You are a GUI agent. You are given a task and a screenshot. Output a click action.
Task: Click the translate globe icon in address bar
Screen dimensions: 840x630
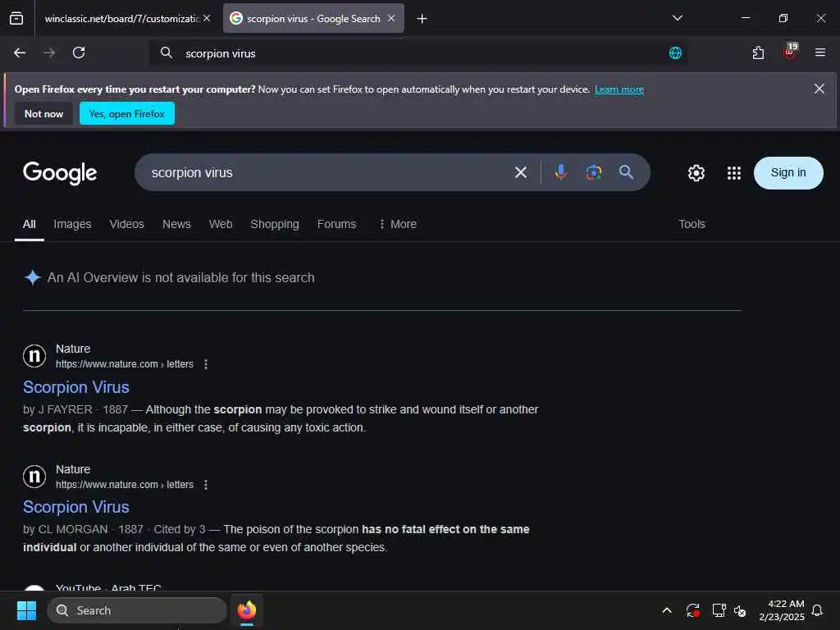(675, 52)
